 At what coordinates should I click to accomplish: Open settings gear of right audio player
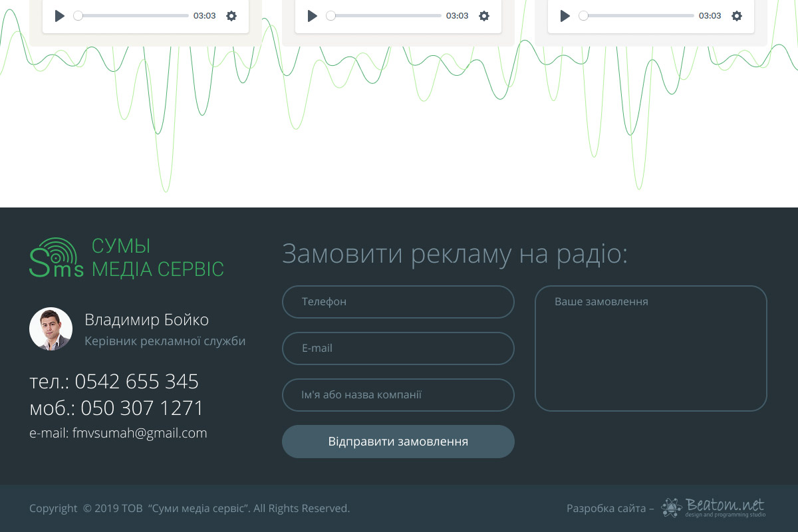pos(737,16)
